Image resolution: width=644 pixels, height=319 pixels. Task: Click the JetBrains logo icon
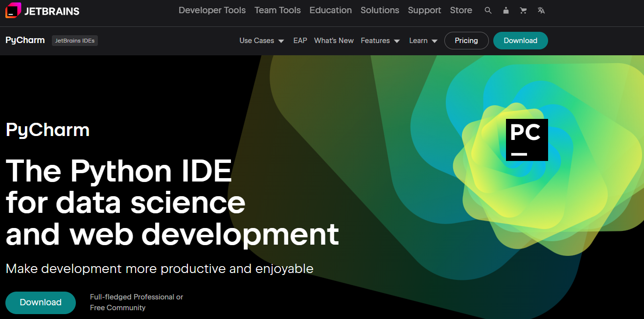[x=13, y=10]
